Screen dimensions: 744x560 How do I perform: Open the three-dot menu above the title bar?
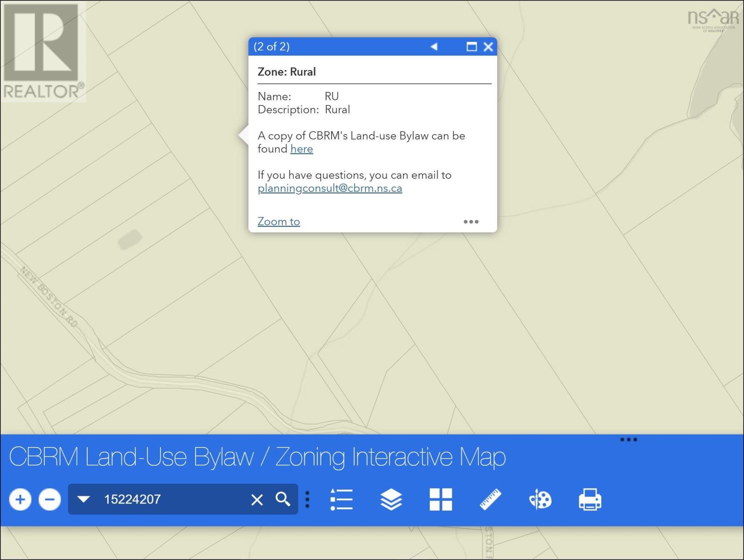[x=628, y=440]
